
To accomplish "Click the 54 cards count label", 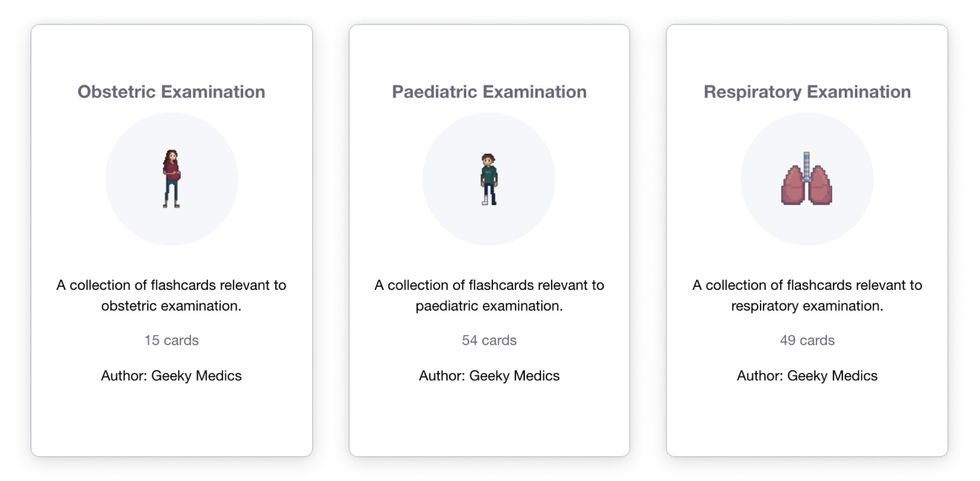I will point(489,340).
